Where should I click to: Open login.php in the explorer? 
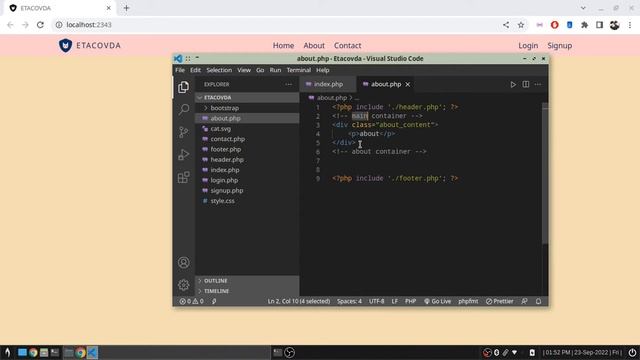click(247, 180)
